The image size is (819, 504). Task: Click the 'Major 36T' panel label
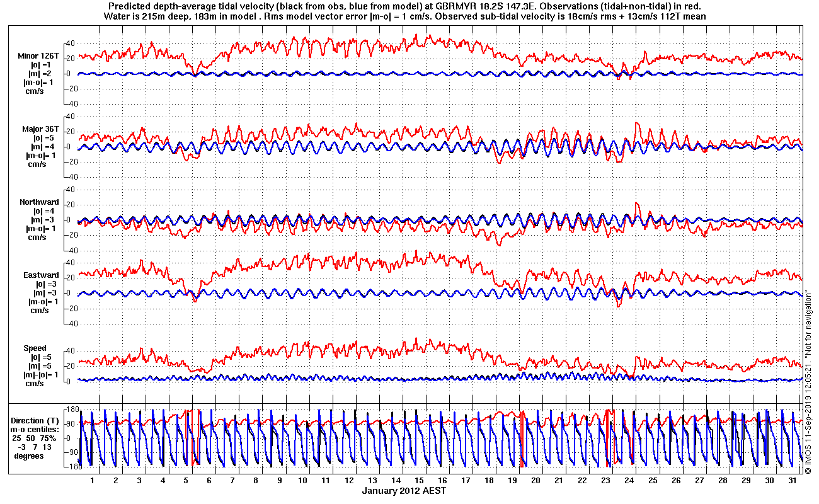pyautogui.click(x=41, y=129)
